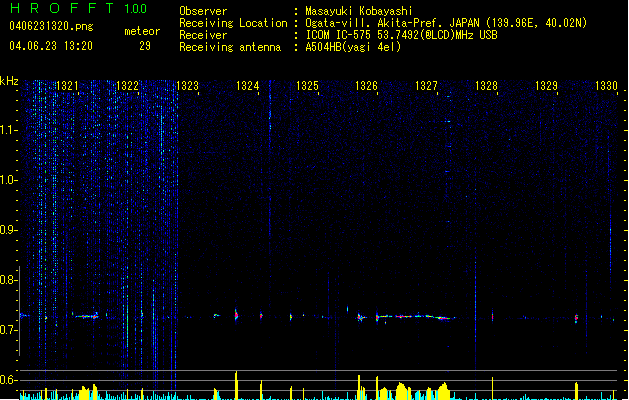This screenshot has width=629, height=400.
Task: Click the 0.9 kHz axis tick label
Action: [8, 230]
